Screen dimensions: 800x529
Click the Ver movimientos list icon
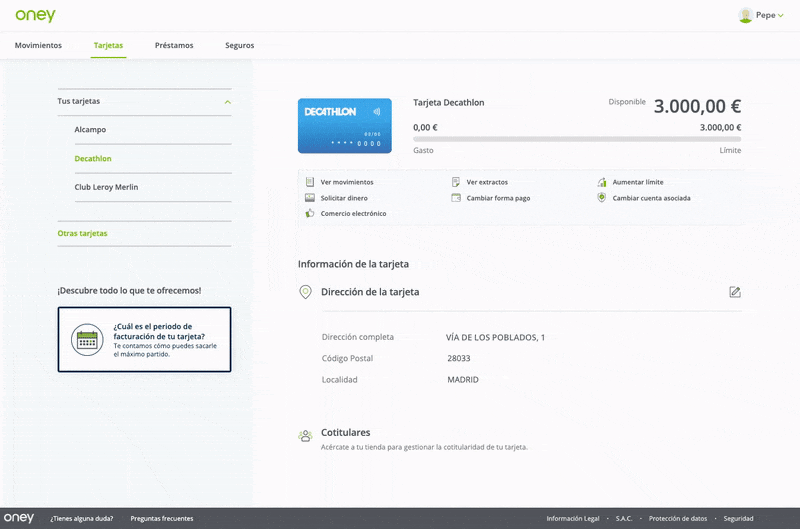click(310, 183)
